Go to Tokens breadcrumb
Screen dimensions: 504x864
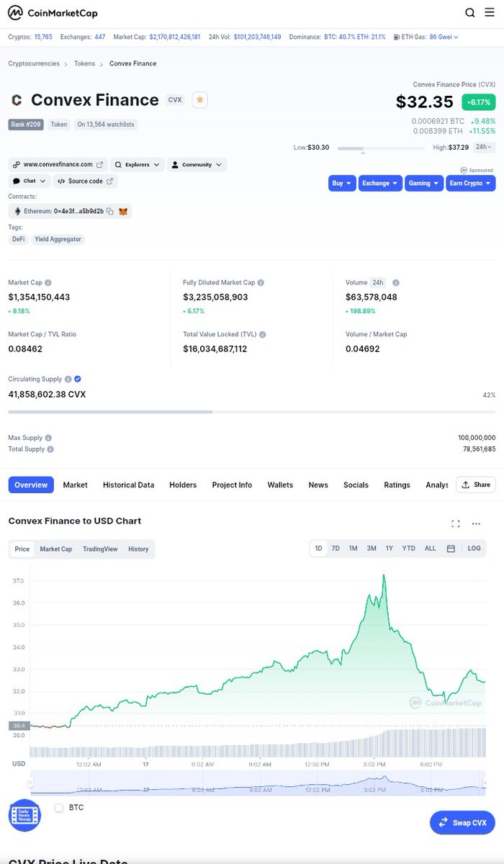(84, 63)
